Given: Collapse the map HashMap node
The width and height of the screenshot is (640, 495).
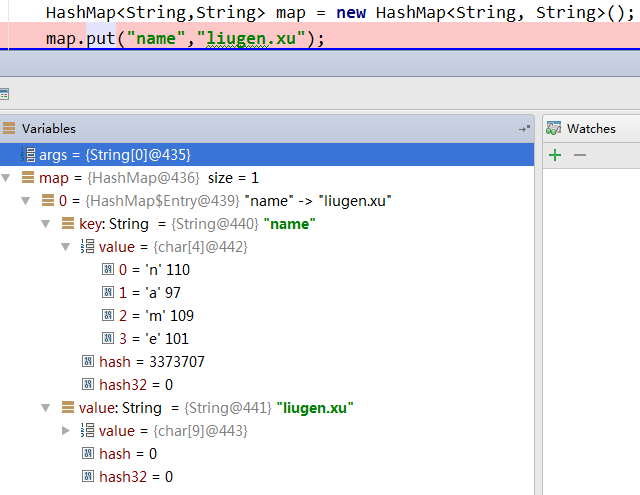Looking at the screenshot, I should tap(8, 178).
